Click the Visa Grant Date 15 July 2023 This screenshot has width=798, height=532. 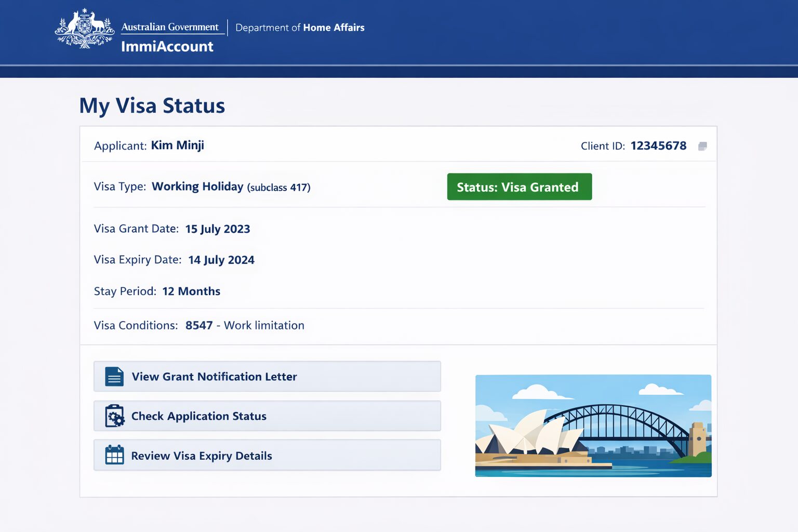coord(218,229)
